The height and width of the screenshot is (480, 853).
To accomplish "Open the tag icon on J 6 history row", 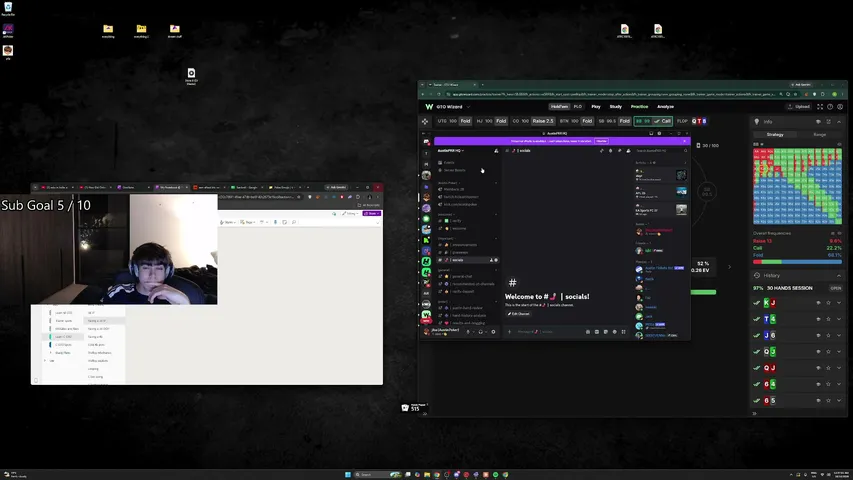I will [x=818, y=335].
